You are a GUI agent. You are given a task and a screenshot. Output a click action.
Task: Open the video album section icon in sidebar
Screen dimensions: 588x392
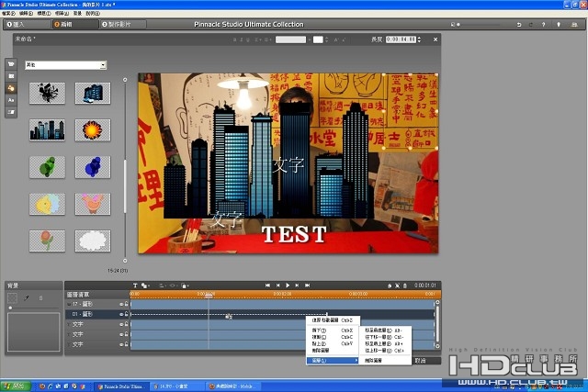click(x=11, y=64)
